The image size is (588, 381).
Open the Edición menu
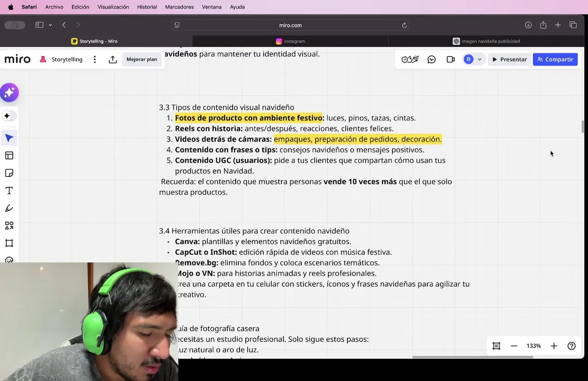80,7
